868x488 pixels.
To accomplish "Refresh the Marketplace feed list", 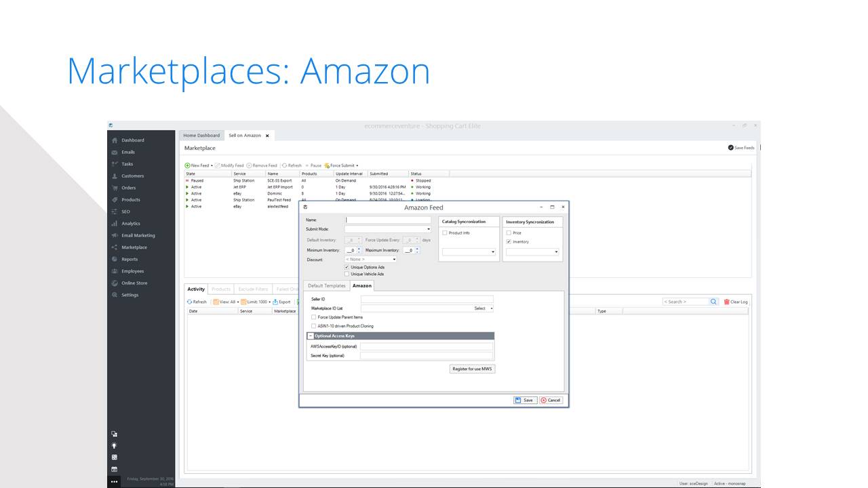I will point(292,165).
